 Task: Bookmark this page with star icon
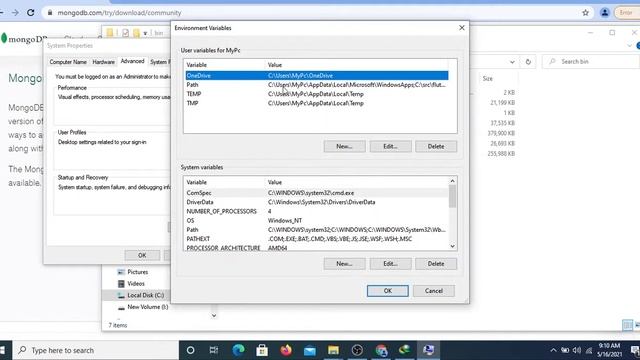pos(585,13)
